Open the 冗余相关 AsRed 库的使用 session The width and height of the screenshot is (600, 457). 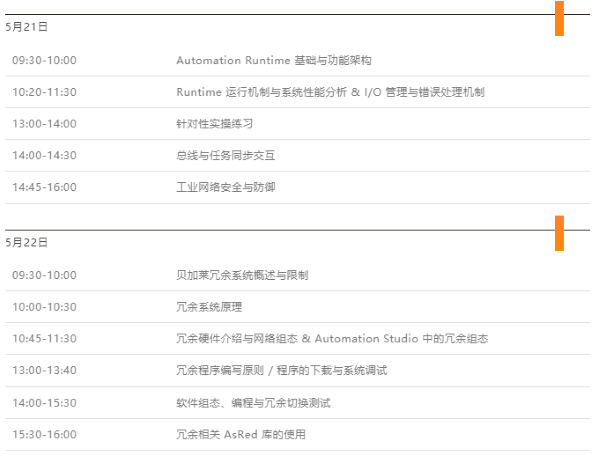241,435
